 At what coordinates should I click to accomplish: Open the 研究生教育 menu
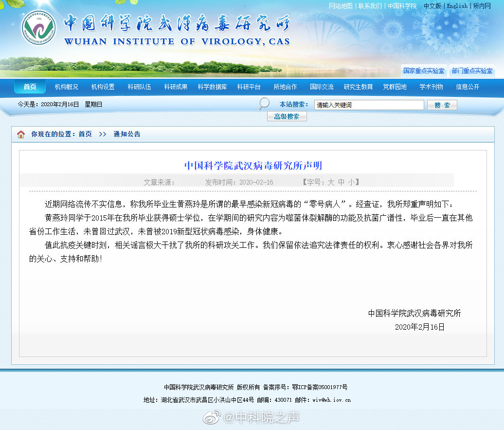[359, 86]
